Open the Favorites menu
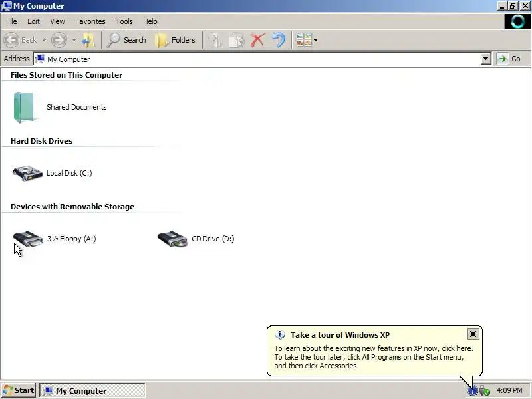The image size is (532, 399). (x=90, y=21)
